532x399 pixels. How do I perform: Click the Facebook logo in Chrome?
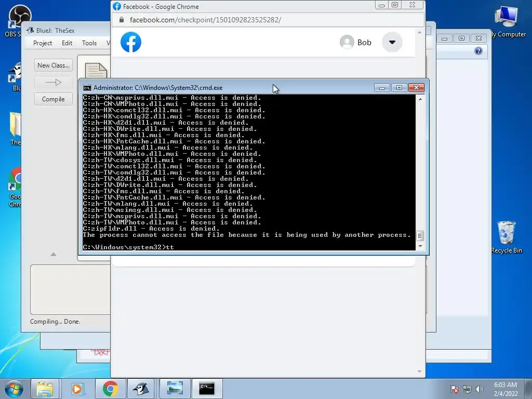point(131,42)
